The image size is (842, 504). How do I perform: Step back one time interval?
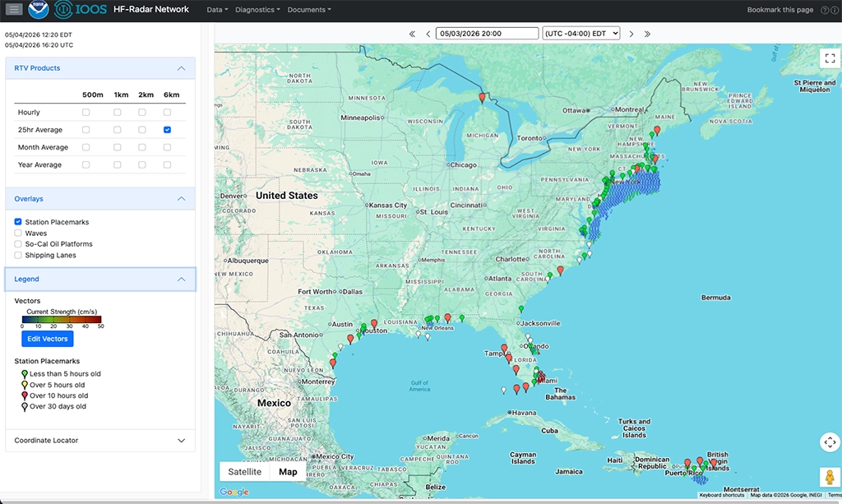[x=428, y=34]
